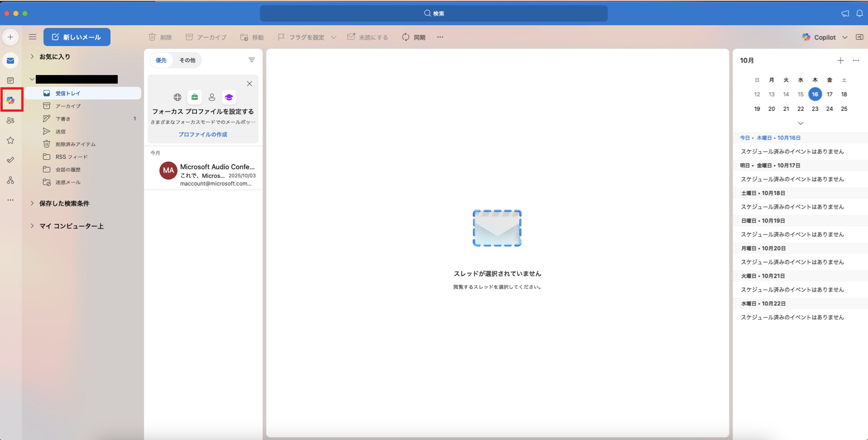Screen dimensions: 868x440
Task: Open the Copilot dropdown arrow in toolbar
Action: coord(845,37)
